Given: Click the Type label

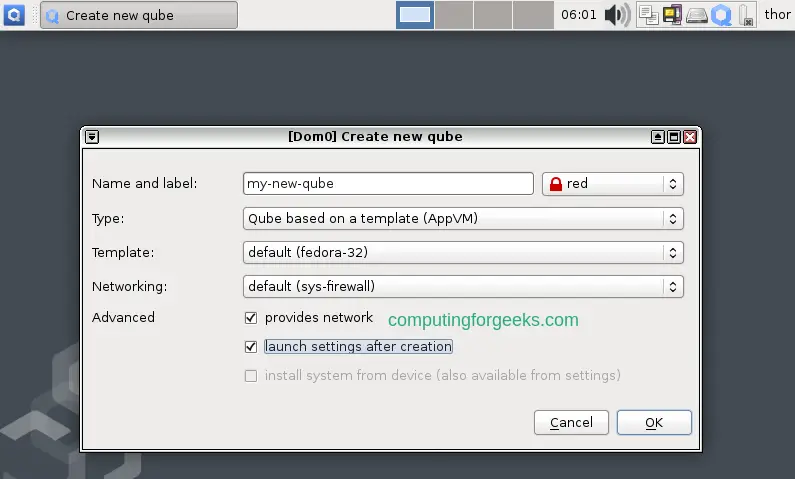Looking at the screenshot, I should (x=108, y=218).
